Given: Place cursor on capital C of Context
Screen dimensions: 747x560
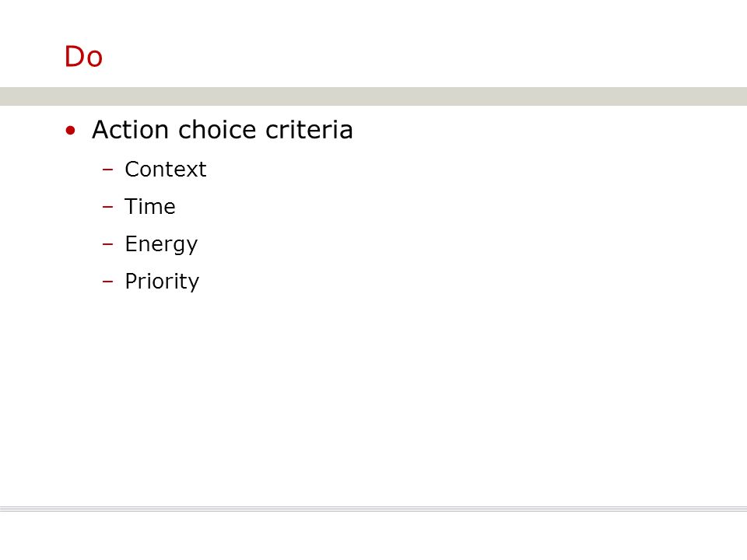Looking at the screenshot, I should 132,169.
